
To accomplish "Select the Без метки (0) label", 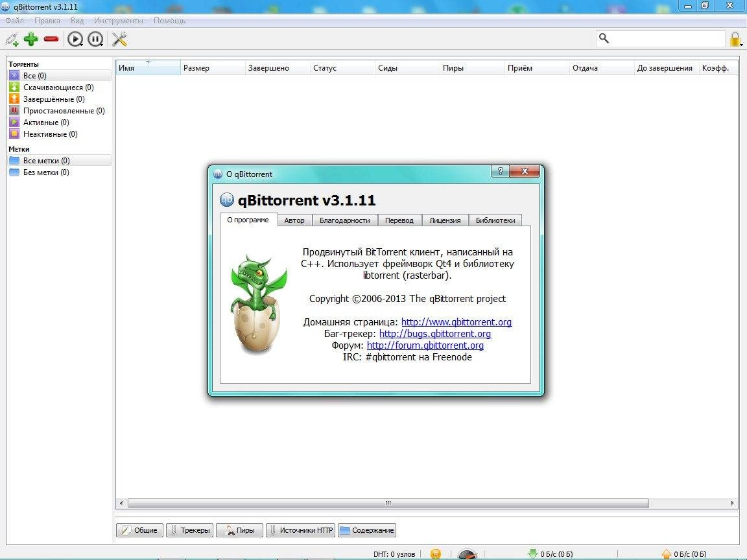I will pos(60,172).
